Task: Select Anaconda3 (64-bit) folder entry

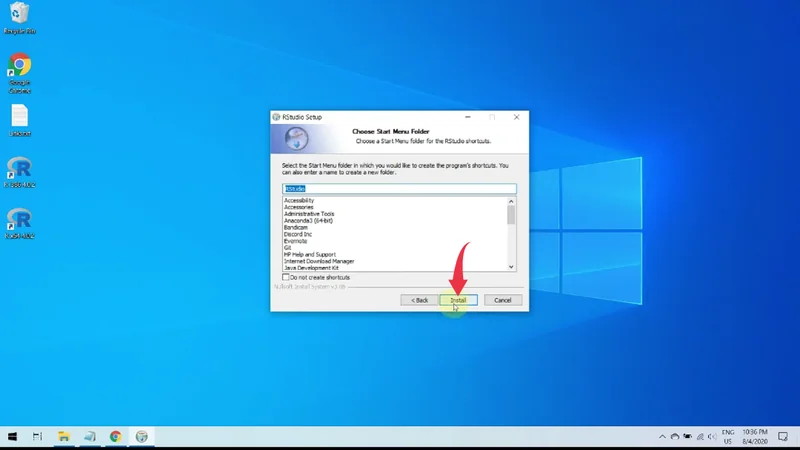Action: (x=310, y=220)
